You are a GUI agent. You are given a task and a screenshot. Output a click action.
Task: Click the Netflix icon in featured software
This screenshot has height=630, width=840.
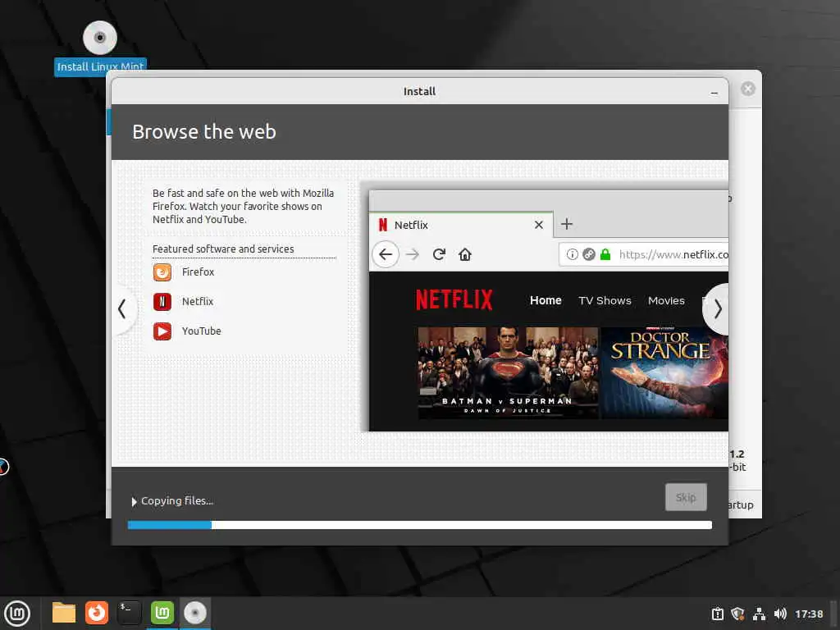[162, 302]
